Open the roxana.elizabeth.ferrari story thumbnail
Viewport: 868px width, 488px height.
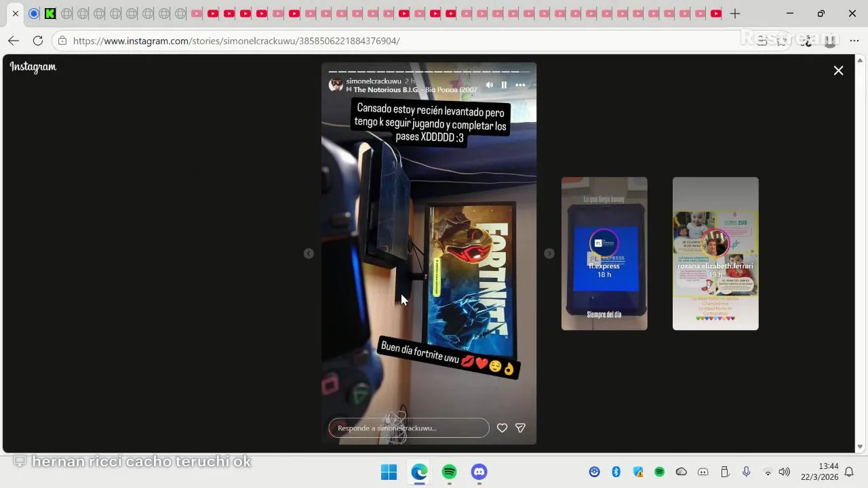point(715,253)
